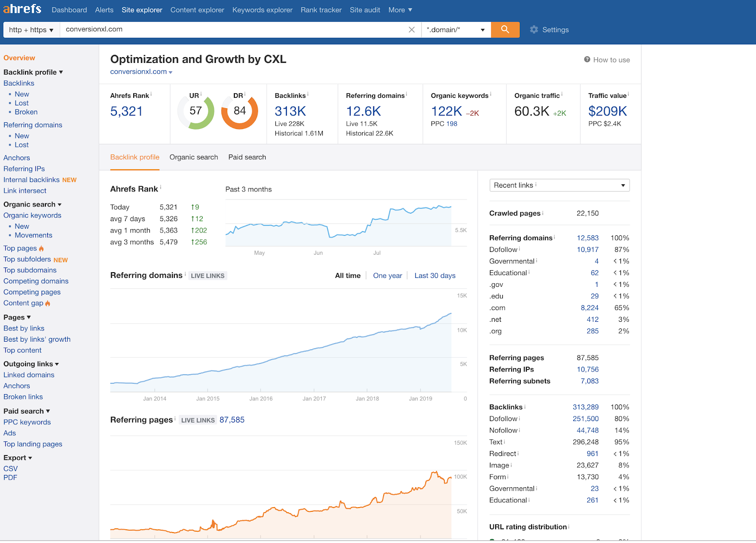Click info icon next to Crawled pages
Viewport: 756px width, 543px height.
(x=543, y=213)
